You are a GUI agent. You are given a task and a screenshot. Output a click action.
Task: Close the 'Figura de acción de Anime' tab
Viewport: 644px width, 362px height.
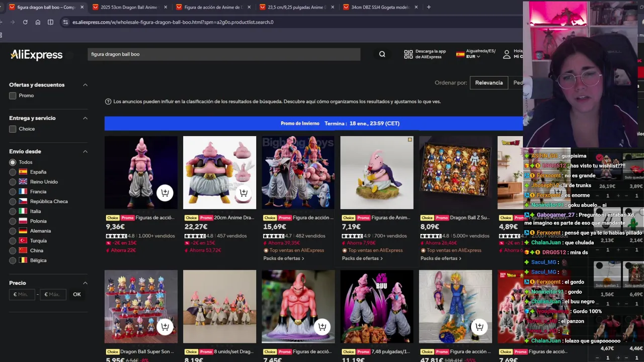[249, 7]
